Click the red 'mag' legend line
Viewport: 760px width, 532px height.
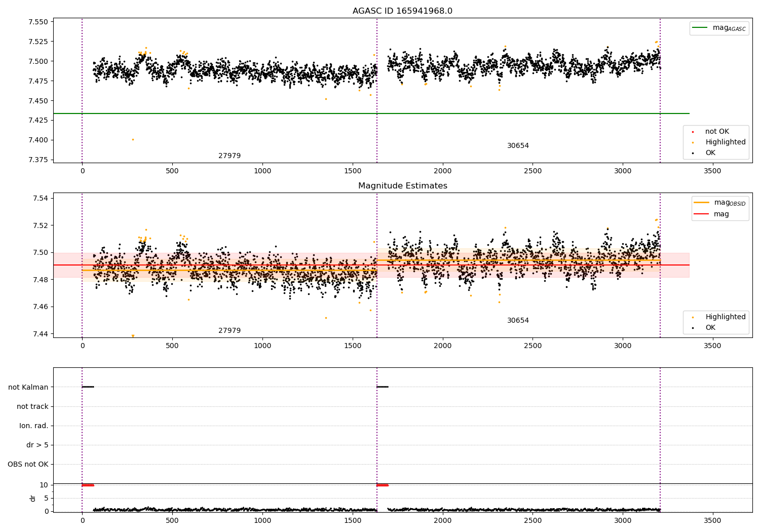[702, 214]
